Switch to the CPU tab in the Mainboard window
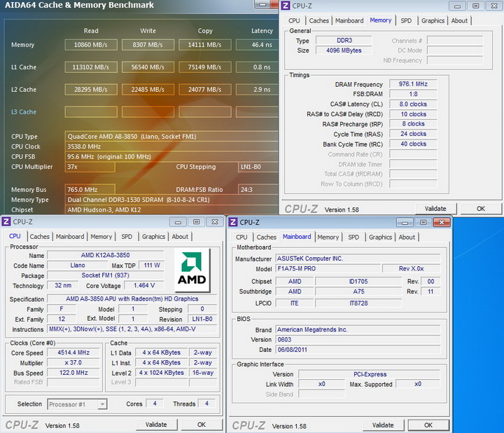The width and height of the screenshot is (504, 433). click(x=241, y=237)
